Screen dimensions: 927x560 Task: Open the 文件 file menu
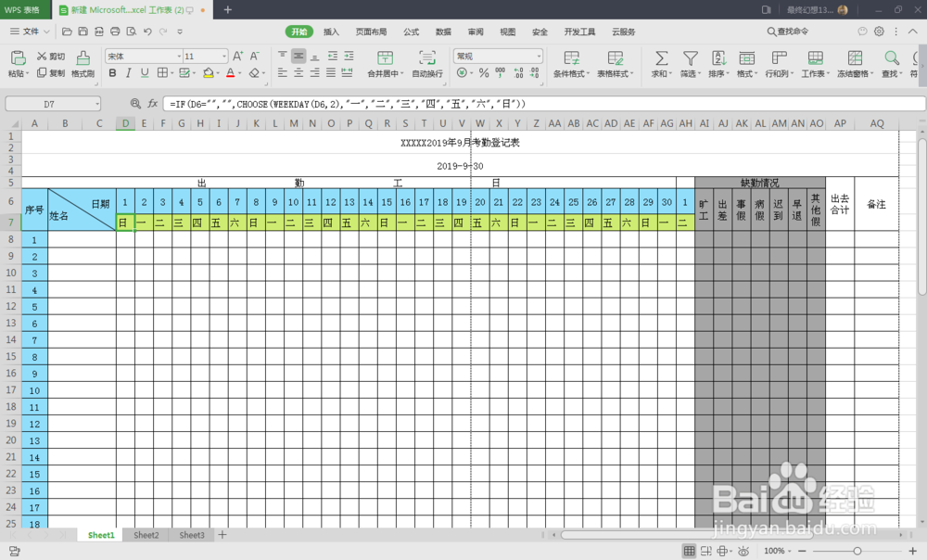tap(30, 32)
